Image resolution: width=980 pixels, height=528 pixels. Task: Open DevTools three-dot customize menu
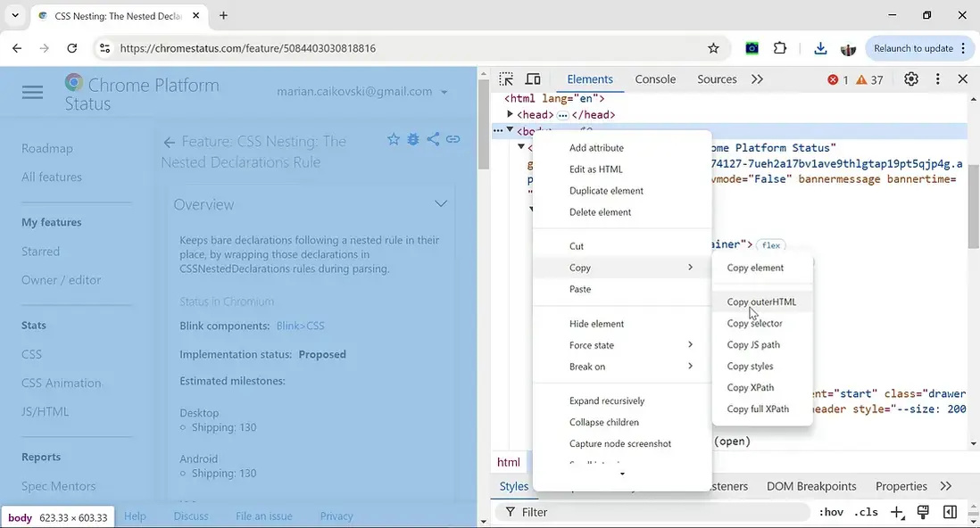click(937, 79)
